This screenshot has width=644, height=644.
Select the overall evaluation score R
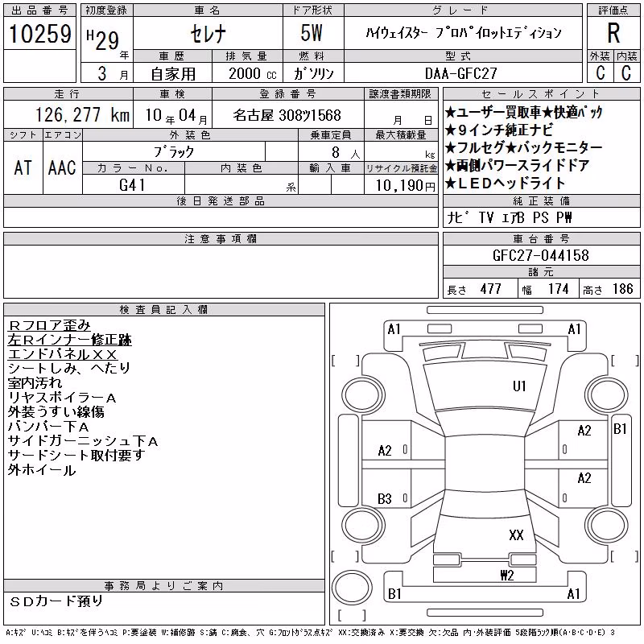613,33
